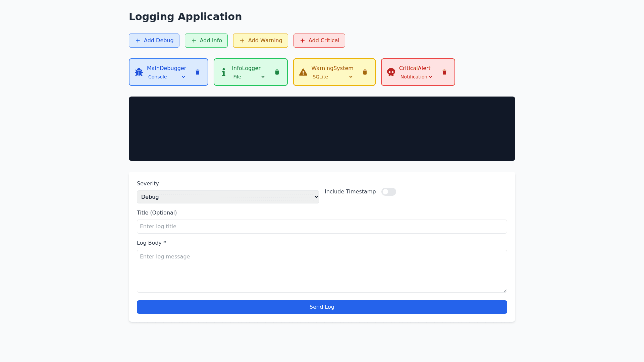
Task: Click the CriticalAlert trash icon
Action: [444, 72]
